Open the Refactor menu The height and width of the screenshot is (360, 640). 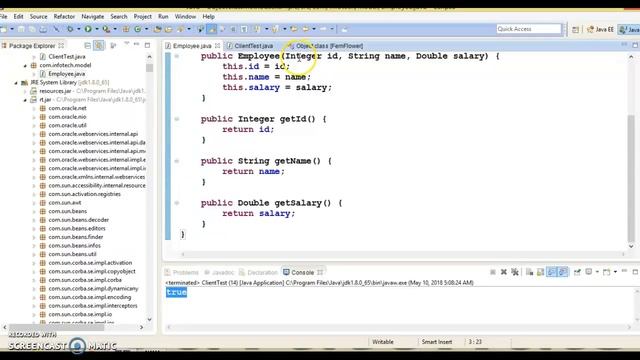coord(64,16)
